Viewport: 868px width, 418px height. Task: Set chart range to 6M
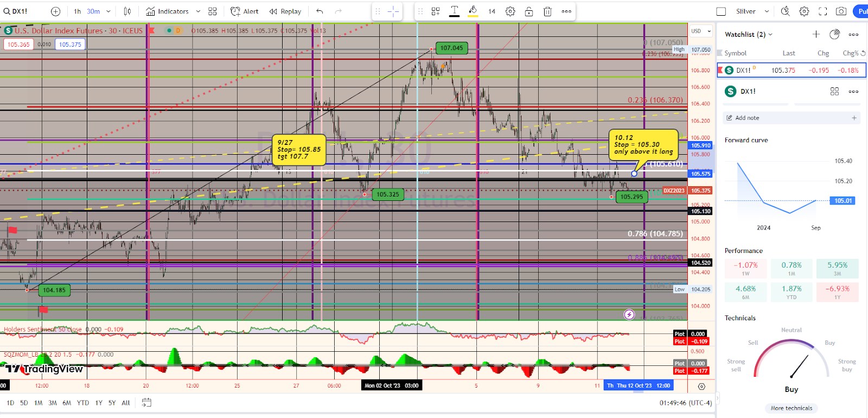(x=67, y=403)
